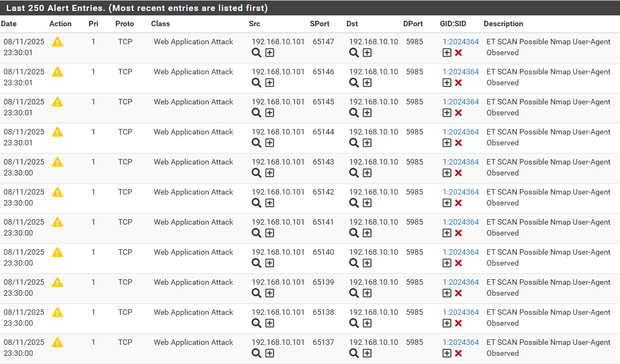
Task: Click warning triangle icon in SPort 65147 row
Action: click(57, 42)
